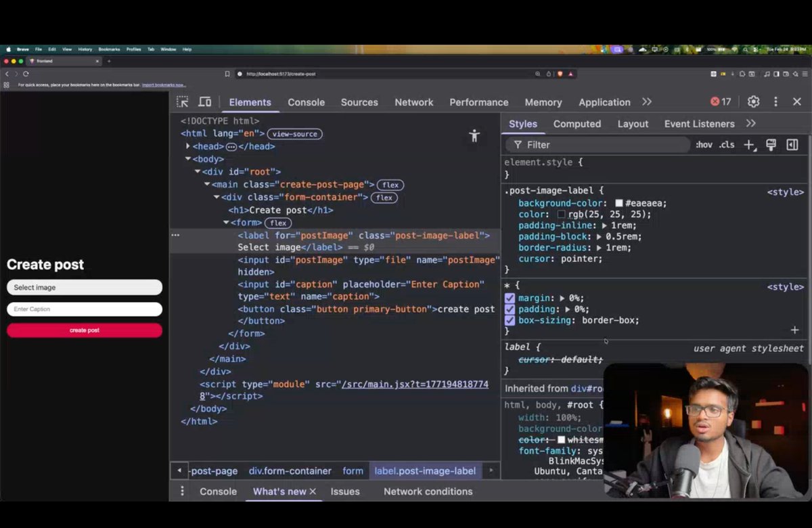The image size is (812, 528).
Task: Show more DevTools panels chevron after Application
Action: click(x=647, y=102)
